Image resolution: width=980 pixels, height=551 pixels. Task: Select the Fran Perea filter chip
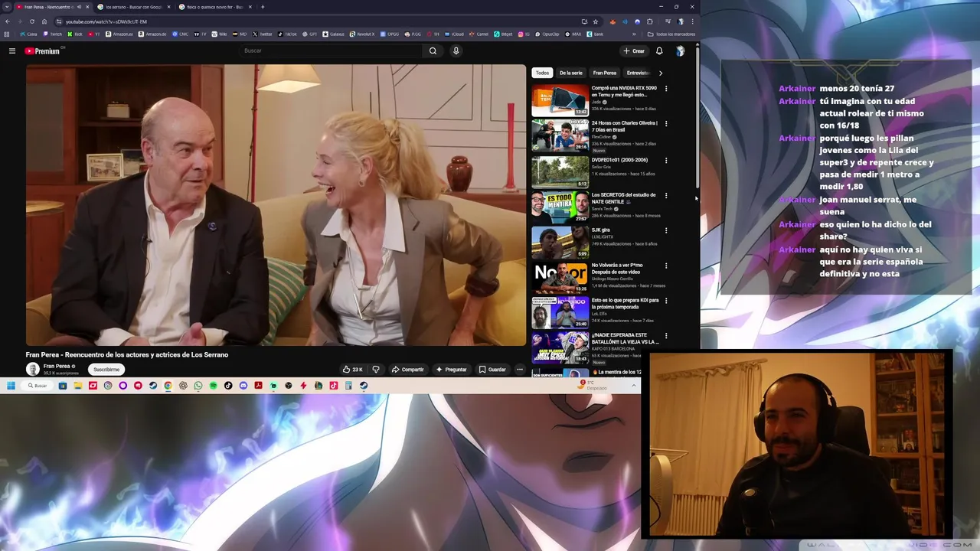[x=604, y=73]
